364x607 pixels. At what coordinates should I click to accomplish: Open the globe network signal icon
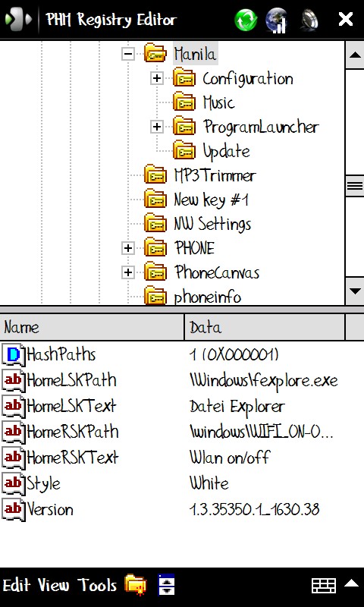pyautogui.click(x=276, y=20)
